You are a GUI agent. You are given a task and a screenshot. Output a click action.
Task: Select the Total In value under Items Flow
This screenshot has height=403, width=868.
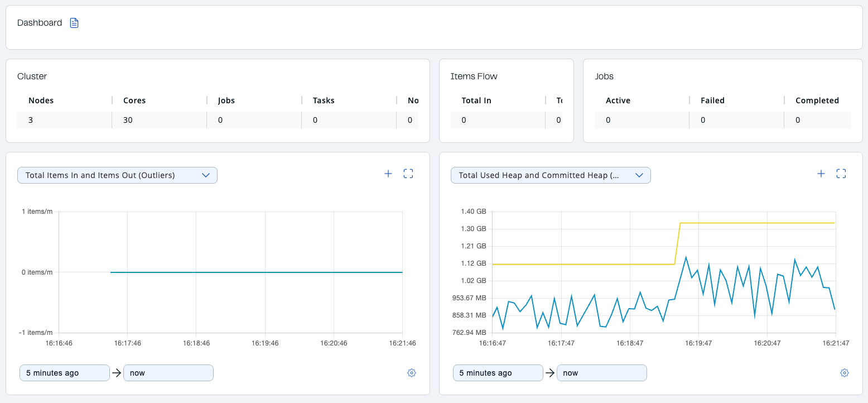[x=464, y=119]
